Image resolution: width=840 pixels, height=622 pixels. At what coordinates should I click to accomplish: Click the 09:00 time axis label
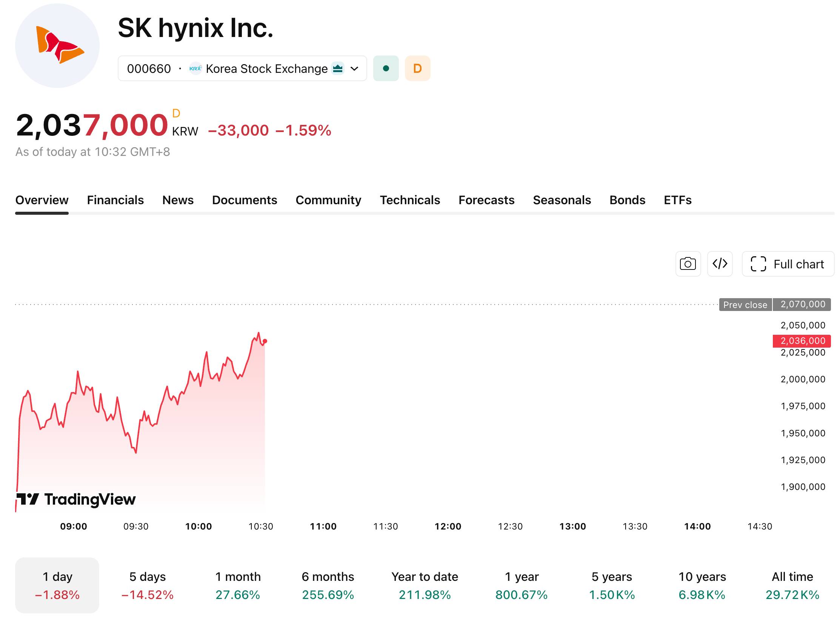pyautogui.click(x=74, y=527)
